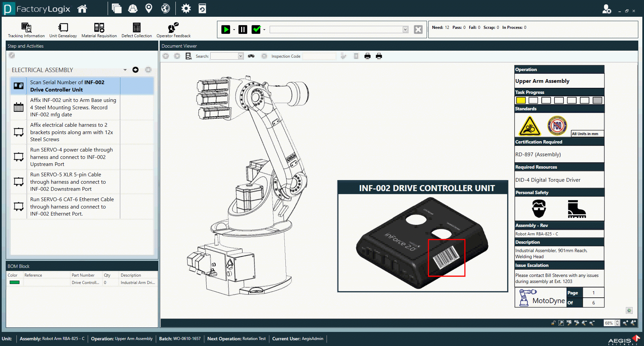Click the unlock padlock icon in viewer
The width and height of the screenshot is (644, 346).
click(x=553, y=323)
